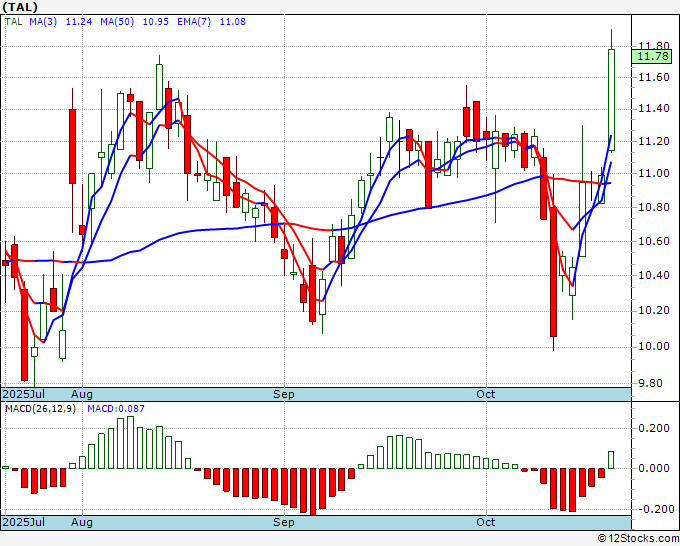Click the MACD:0.087 value label
Image resolution: width=680 pixels, height=546 pixels.
pos(116,409)
